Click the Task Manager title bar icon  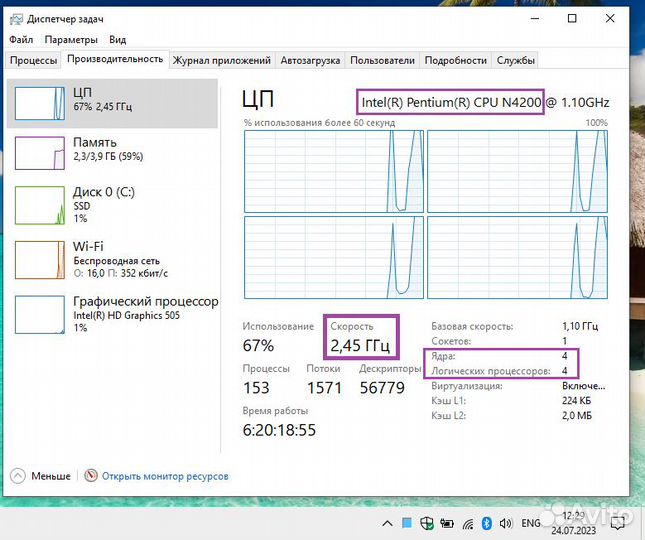pos(16,19)
